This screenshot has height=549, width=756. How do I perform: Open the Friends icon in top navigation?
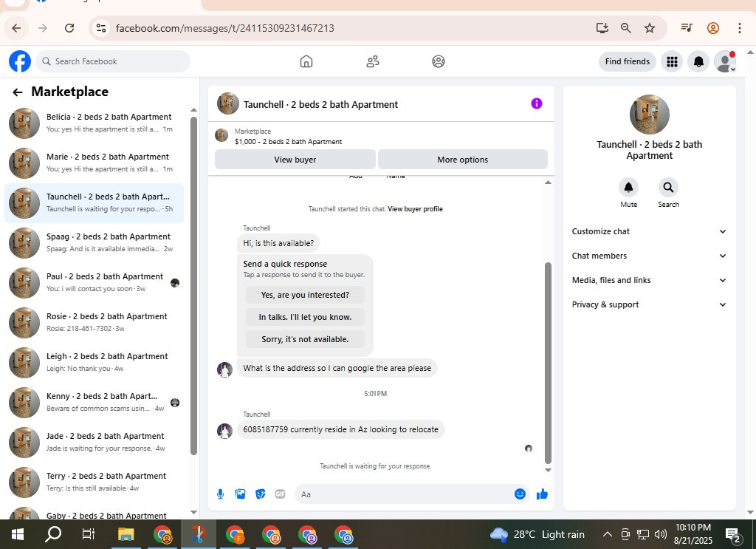pyautogui.click(x=373, y=61)
